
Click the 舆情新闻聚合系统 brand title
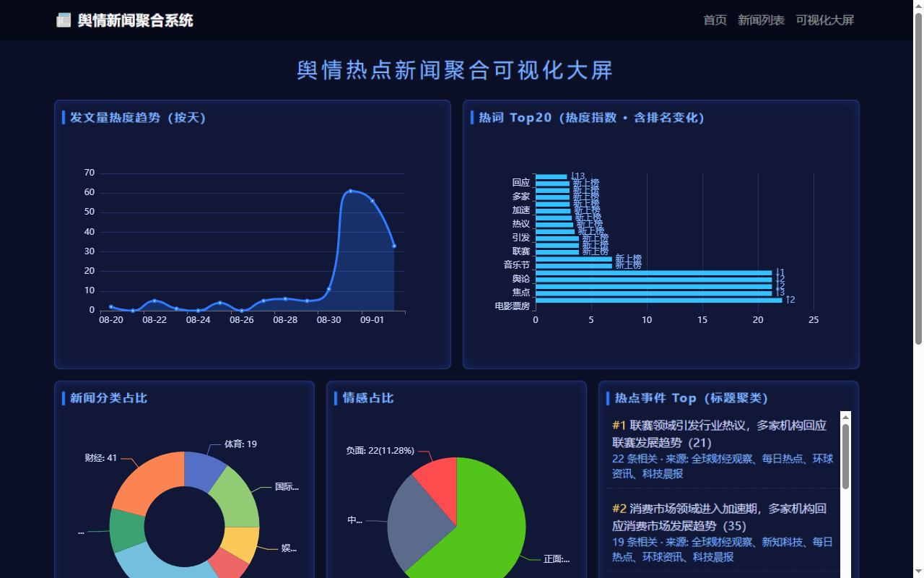point(136,20)
